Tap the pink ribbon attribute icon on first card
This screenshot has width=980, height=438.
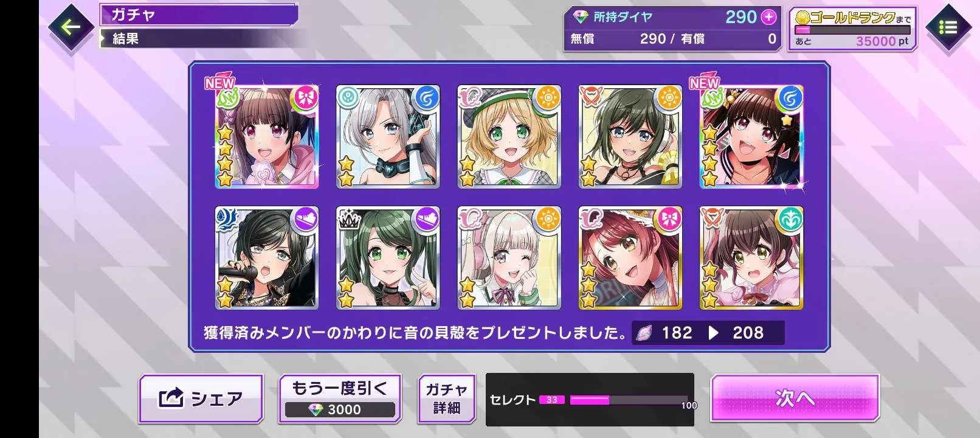pyautogui.click(x=306, y=98)
